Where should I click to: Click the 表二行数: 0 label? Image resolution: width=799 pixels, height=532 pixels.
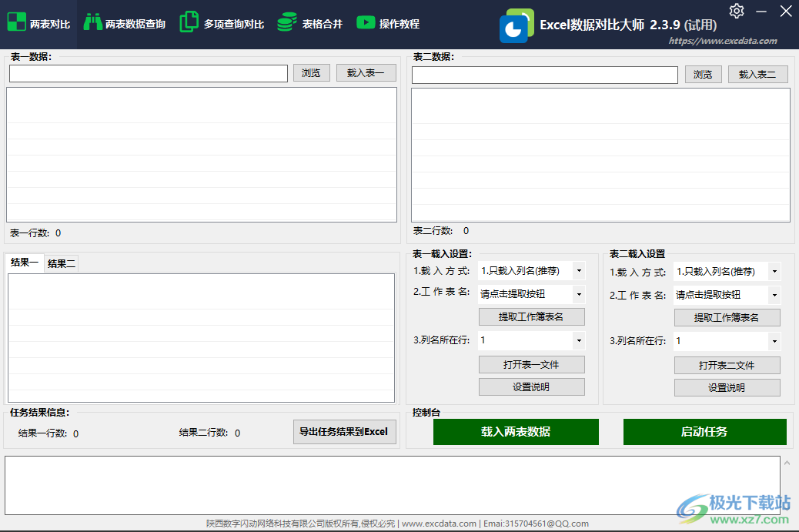441,231
